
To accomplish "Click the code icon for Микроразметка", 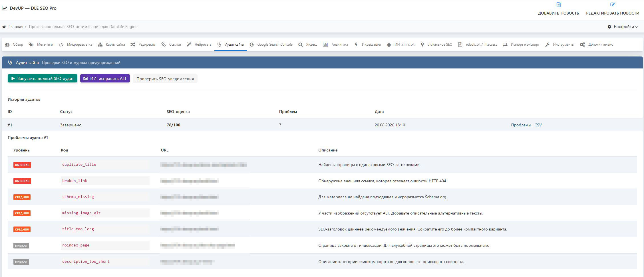I will click(61, 45).
